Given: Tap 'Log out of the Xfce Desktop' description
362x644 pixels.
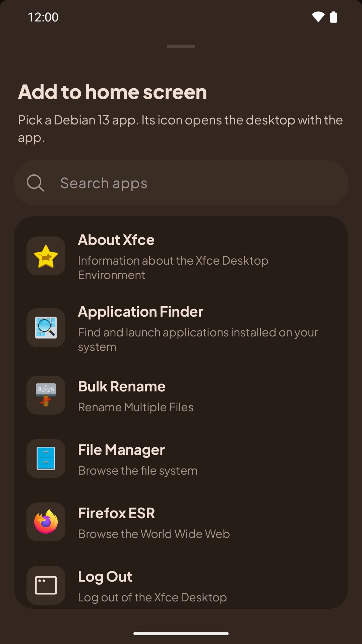Looking at the screenshot, I should click(x=153, y=597).
